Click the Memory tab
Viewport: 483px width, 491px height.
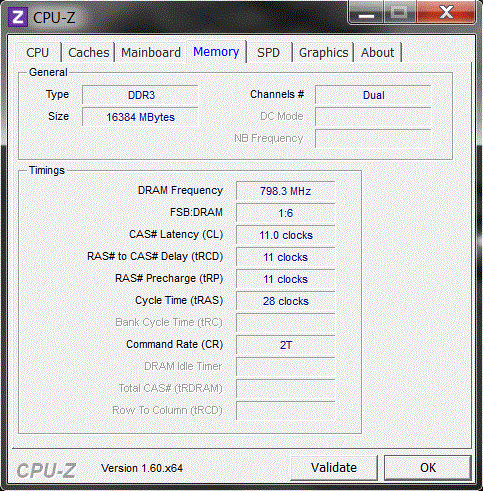tap(216, 52)
